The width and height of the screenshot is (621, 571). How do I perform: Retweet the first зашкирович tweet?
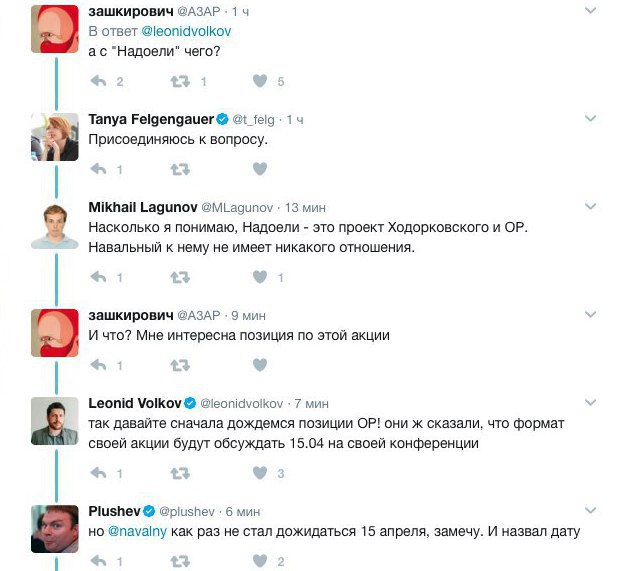(x=180, y=82)
